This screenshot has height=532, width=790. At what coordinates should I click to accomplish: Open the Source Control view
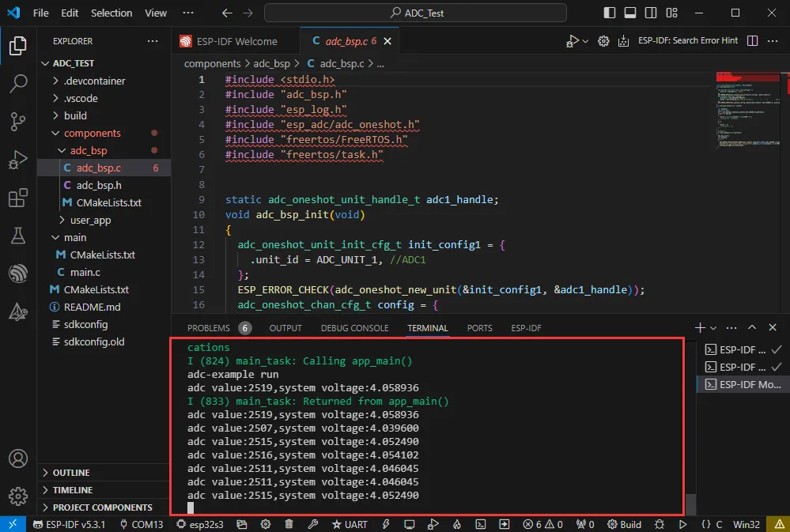(18, 121)
